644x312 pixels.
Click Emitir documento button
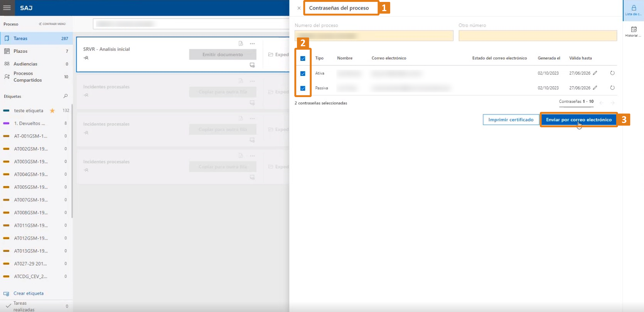[x=223, y=54]
